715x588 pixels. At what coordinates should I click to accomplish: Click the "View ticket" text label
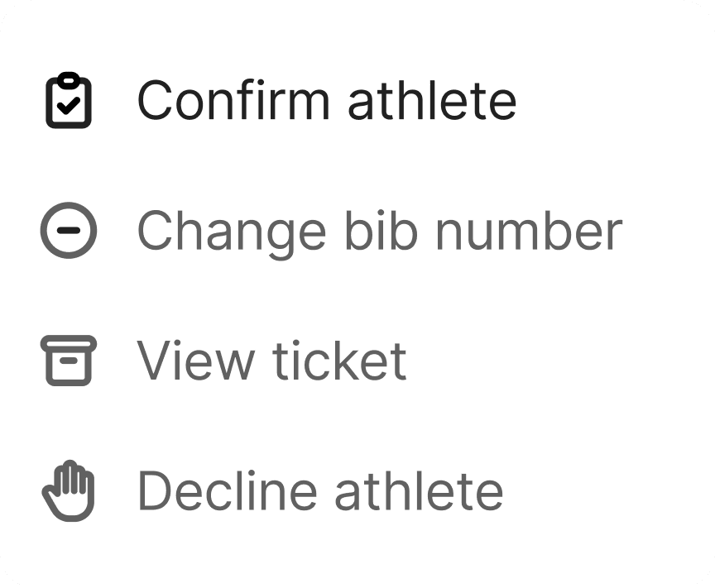[x=271, y=361]
